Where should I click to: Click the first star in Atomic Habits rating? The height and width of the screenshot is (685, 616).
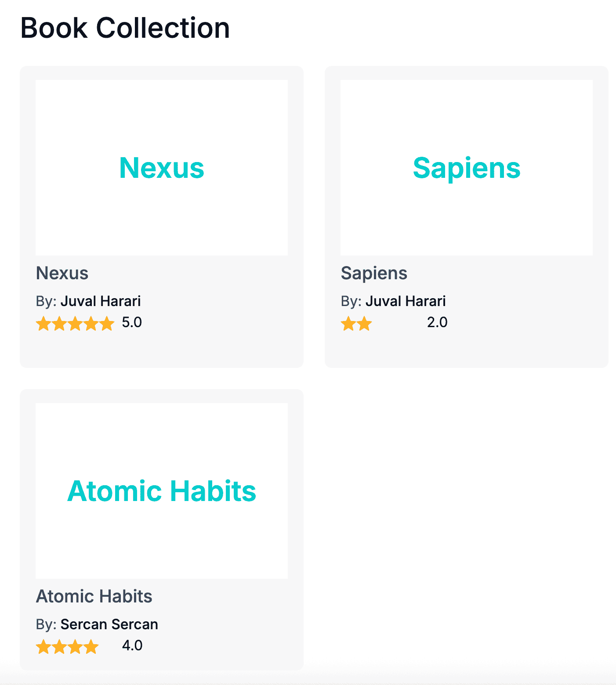pyautogui.click(x=43, y=647)
